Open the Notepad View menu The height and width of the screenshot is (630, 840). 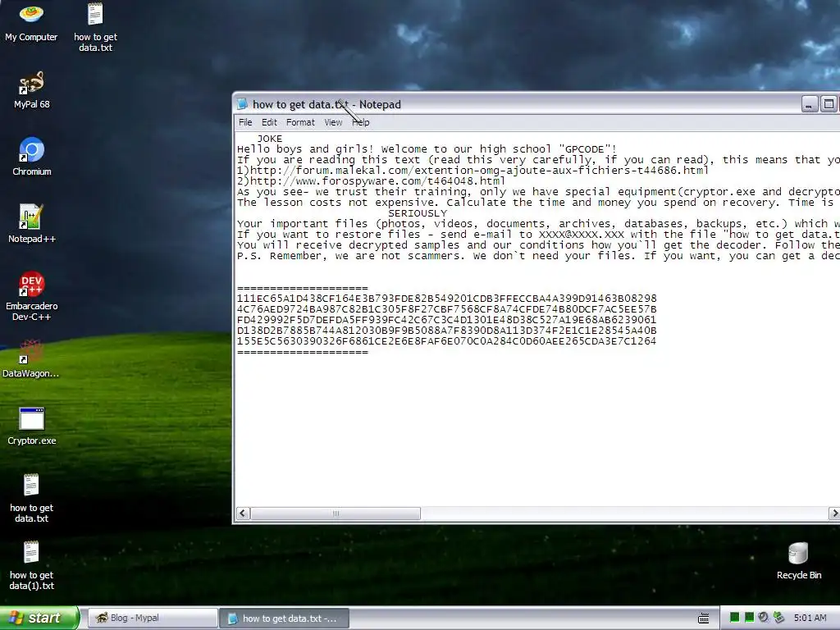(333, 122)
